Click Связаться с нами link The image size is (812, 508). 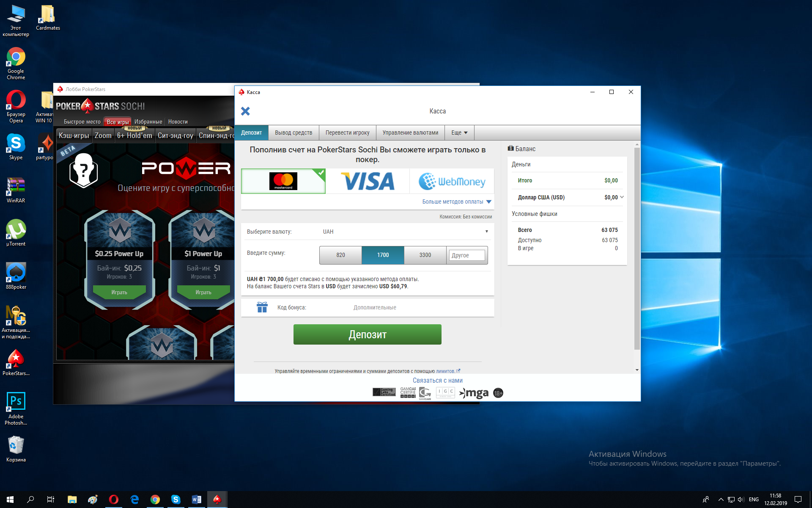pos(438,381)
